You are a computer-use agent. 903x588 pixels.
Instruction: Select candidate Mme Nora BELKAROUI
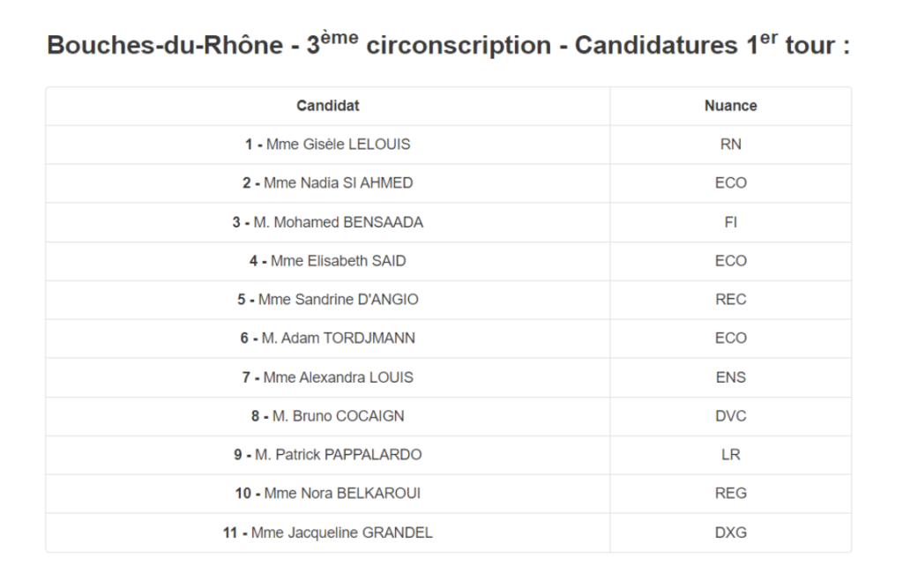[328, 493]
